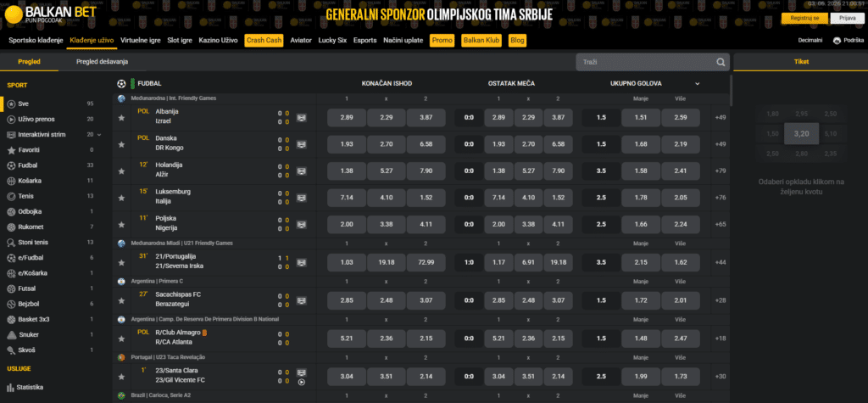This screenshot has width=868, height=403.
Task: Open Crash Cash button
Action: tap(264, 41)
